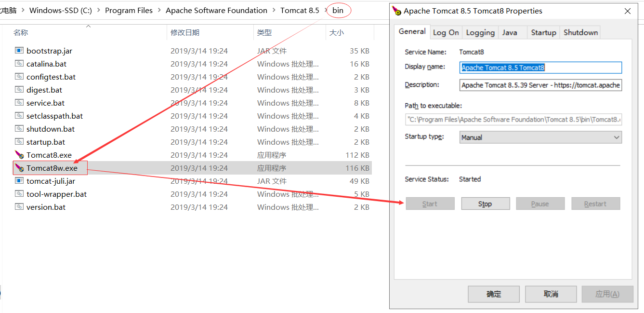Click the bootstrap.jar file icon

click(x=19, y=51)
